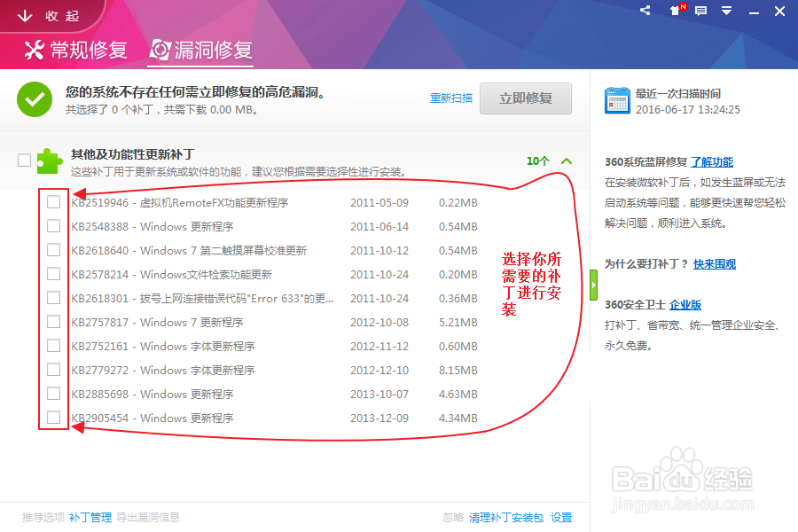Click the green checkmark status icon
Screen dimensions: 798x532
pos(34,99)
